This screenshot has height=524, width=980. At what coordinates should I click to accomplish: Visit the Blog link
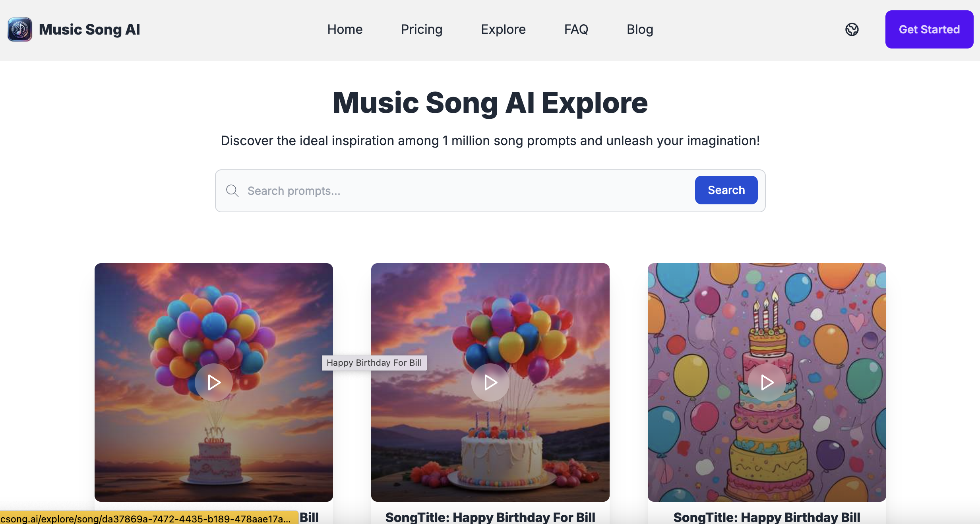tap(640, 29)
